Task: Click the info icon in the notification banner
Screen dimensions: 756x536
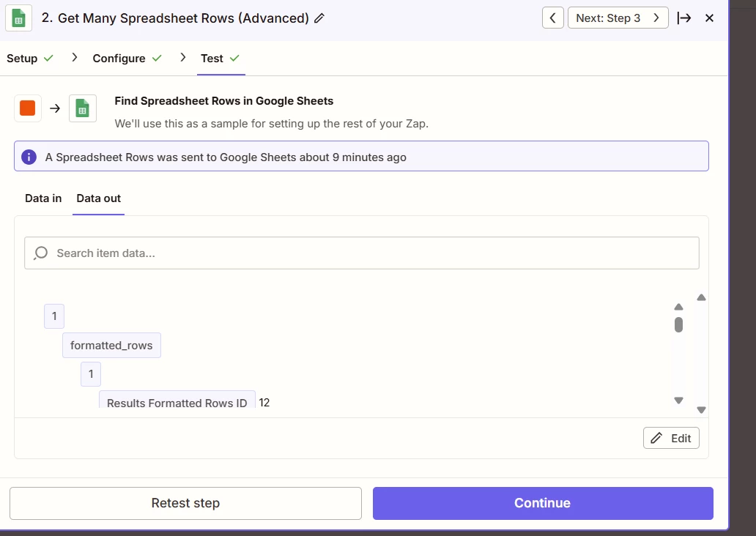Action: coord(29,157)
